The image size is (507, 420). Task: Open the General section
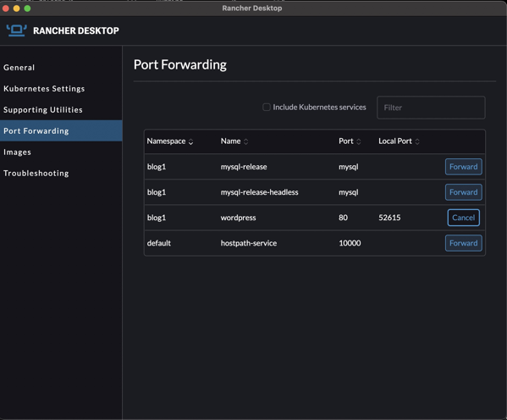pos(19,67)
